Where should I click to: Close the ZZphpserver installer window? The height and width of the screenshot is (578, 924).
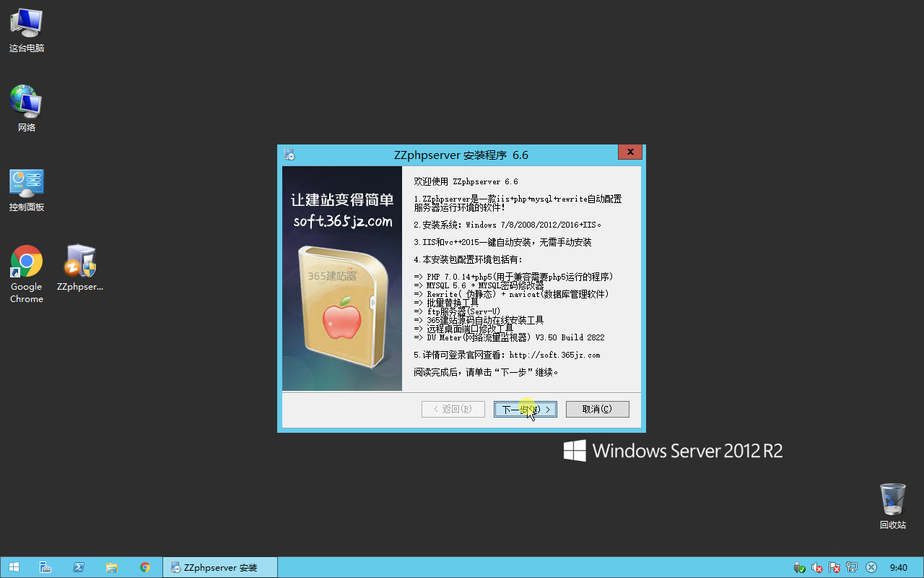click(630, 152)
